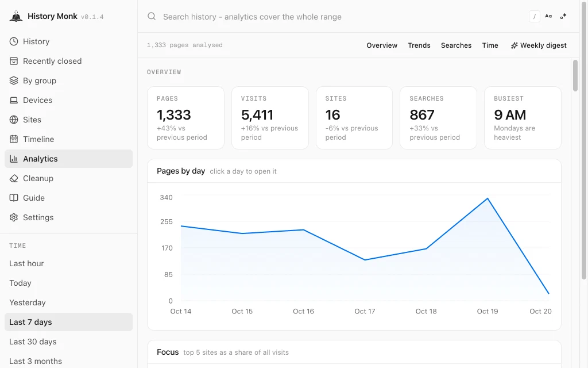Go to the History section
This screenshot has width=588, height=368.
(x=69, y=41)
